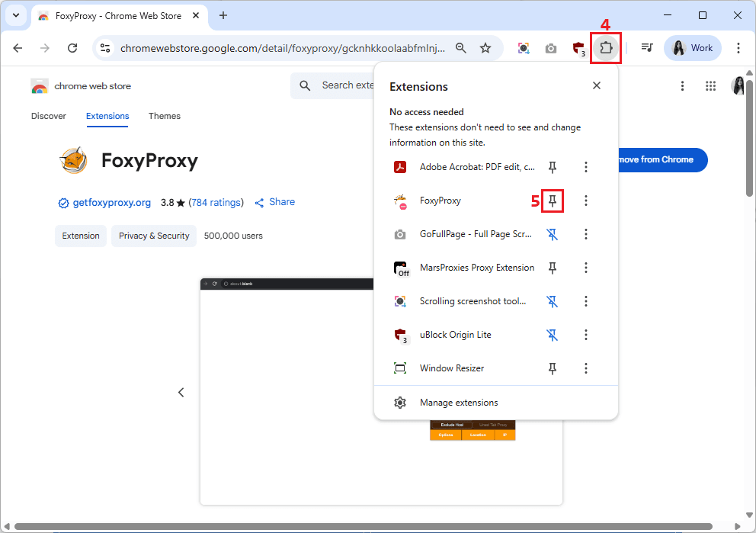Open the media controls icon
The height and width of the screenshot is (533, 756).
click(647, 48)
